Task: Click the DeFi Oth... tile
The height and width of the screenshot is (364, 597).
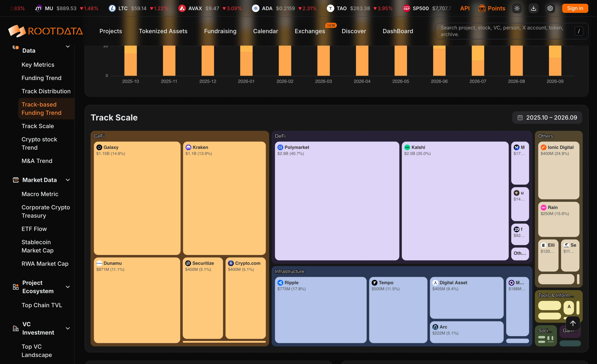Action: point(520,254)
